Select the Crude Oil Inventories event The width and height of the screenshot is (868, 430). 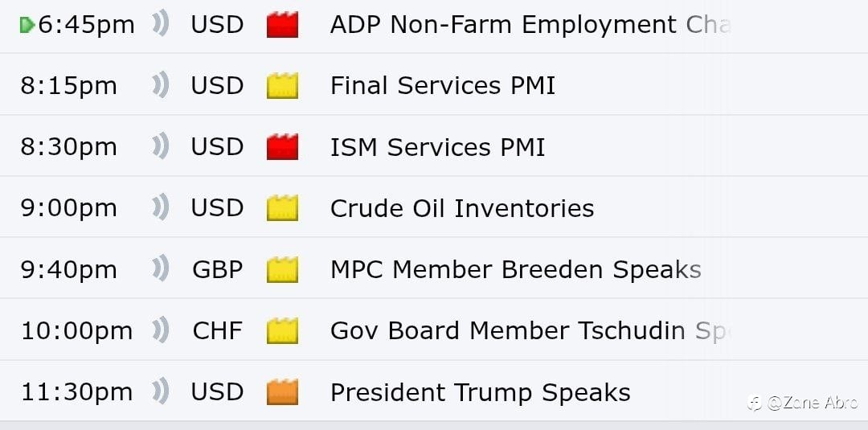pos(462,208)
